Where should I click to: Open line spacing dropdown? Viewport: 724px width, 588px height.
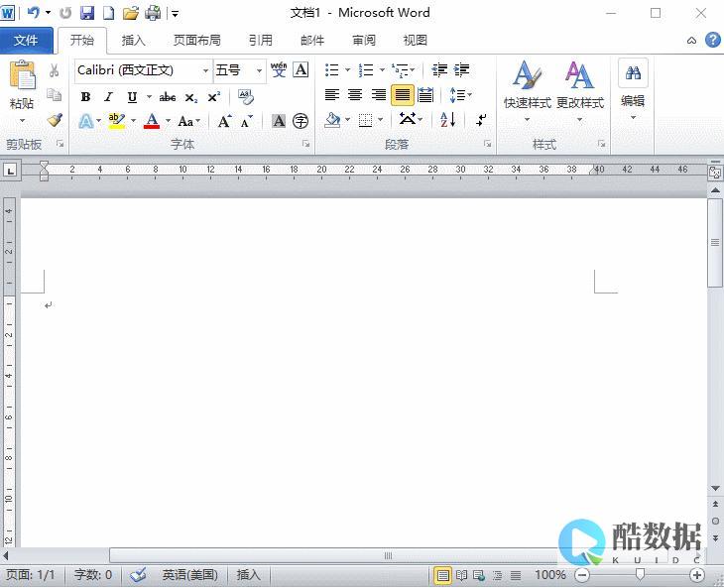point(460,95)
